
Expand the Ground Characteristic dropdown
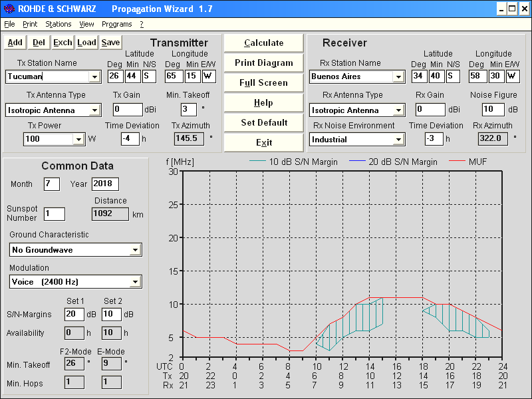point(136,250)
